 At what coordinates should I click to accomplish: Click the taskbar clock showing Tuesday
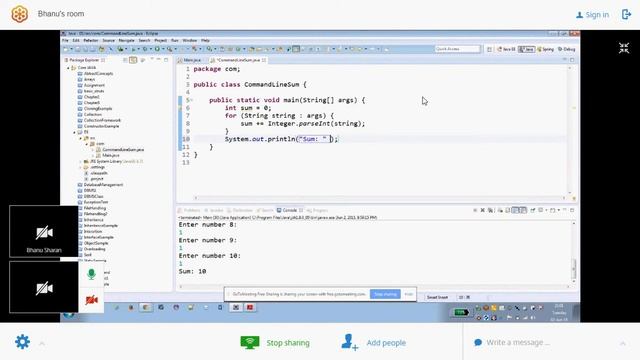[x=558, y=312]
